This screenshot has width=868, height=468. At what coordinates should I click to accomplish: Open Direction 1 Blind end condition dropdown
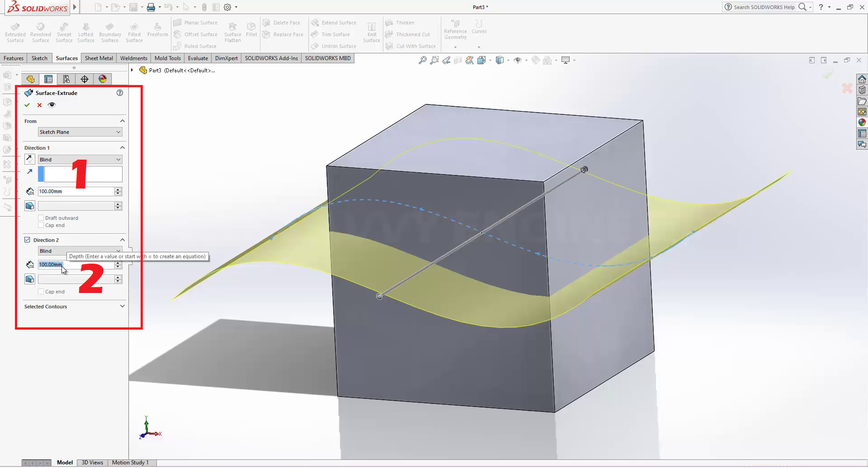pos(80,160)
